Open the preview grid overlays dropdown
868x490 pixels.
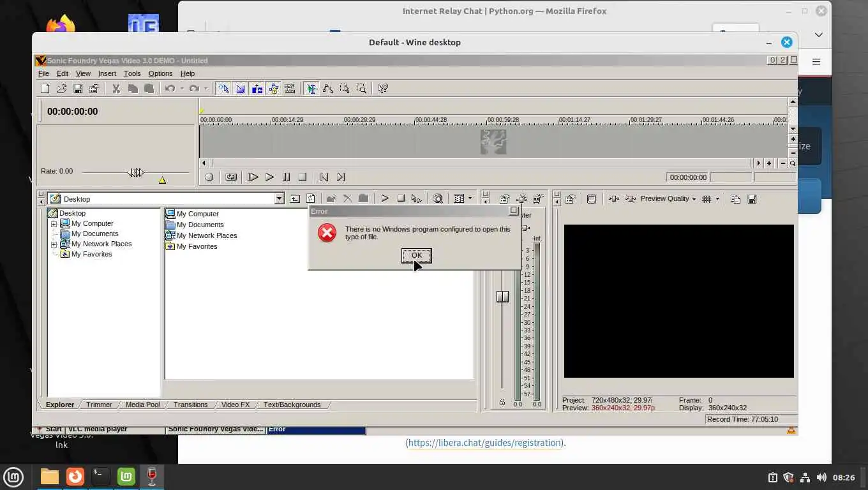717,199
